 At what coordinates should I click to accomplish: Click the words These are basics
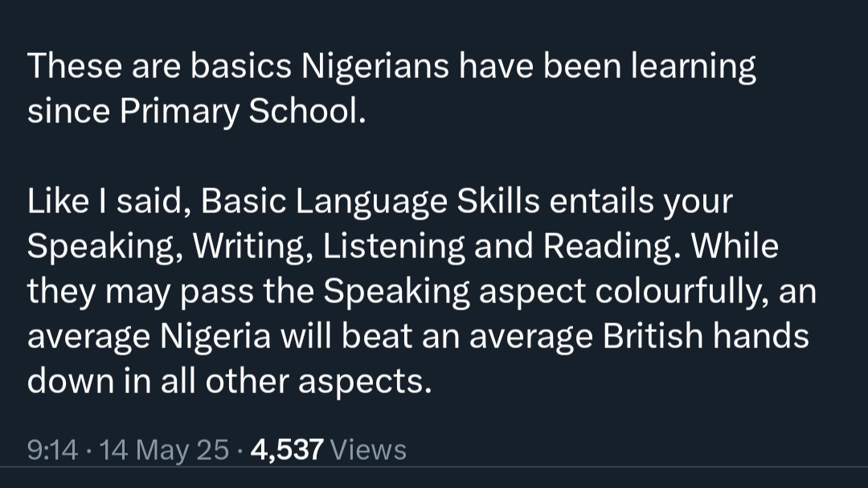159,67
